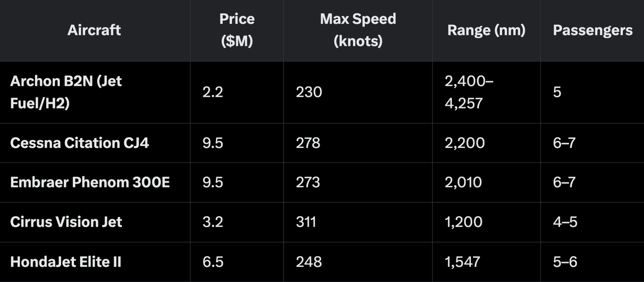Click the Cirrus Vision Jet row name

tap(66, 222)
